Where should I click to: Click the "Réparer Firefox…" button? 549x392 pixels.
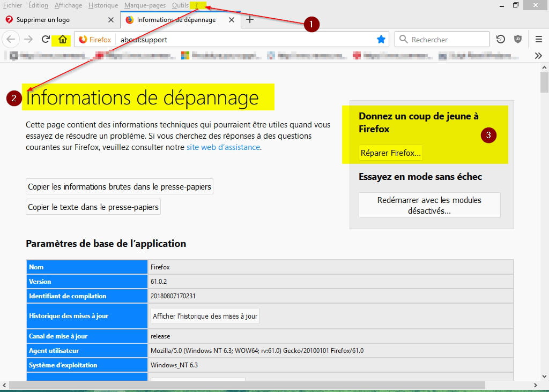[391, 153]
